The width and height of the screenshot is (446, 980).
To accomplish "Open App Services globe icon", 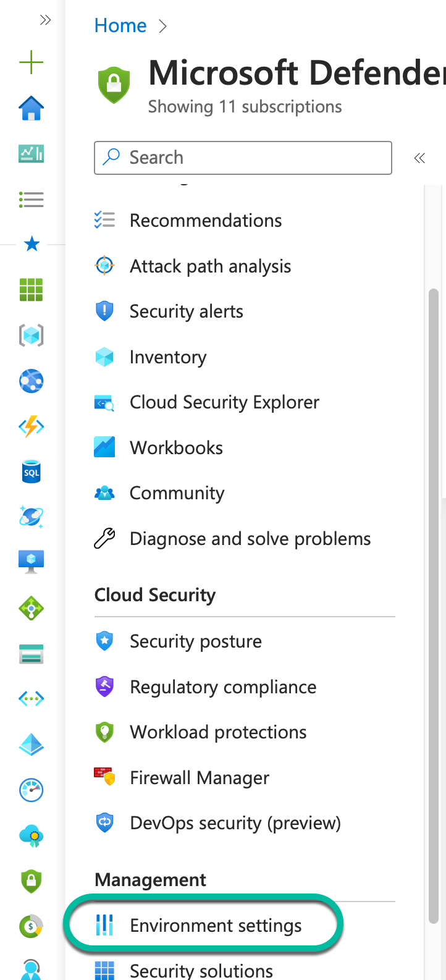I will click(32, 381).
